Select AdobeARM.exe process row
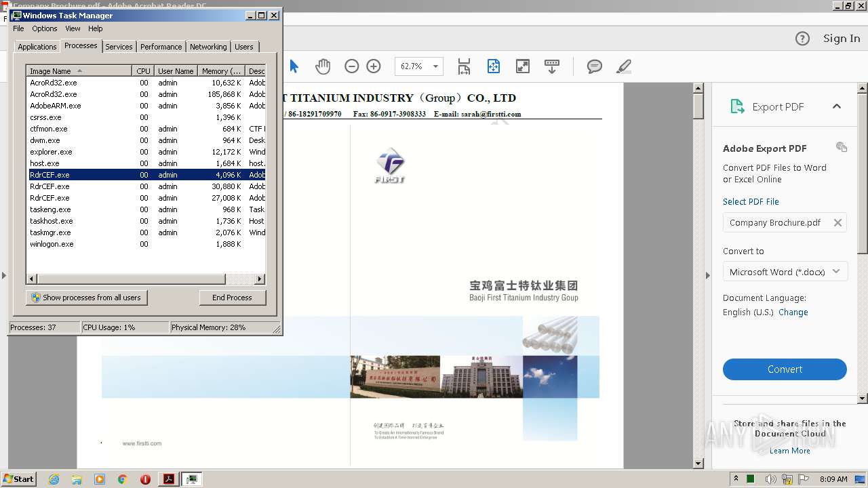This screenshot has height=488, width=868. tap(146, 106)
